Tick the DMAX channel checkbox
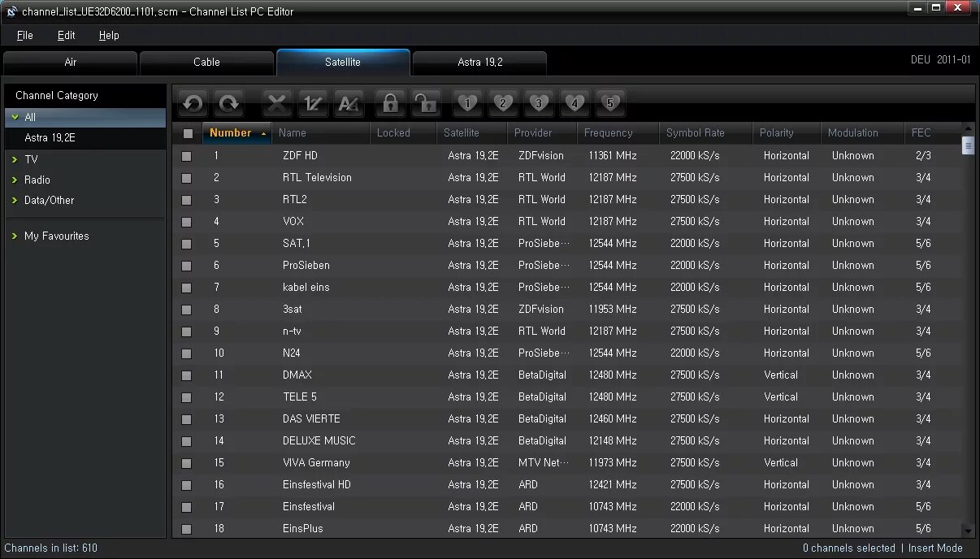The width and height of the screenshot is (980, 559). coord(187,375)
